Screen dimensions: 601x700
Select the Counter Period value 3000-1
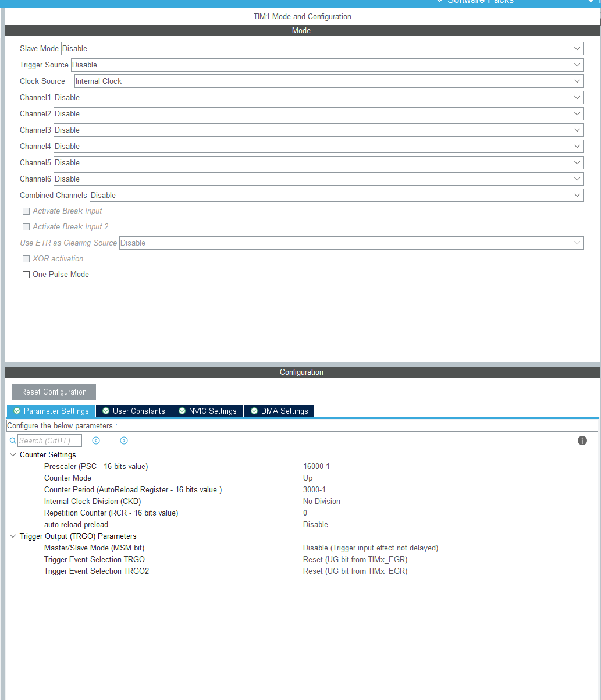314,490
